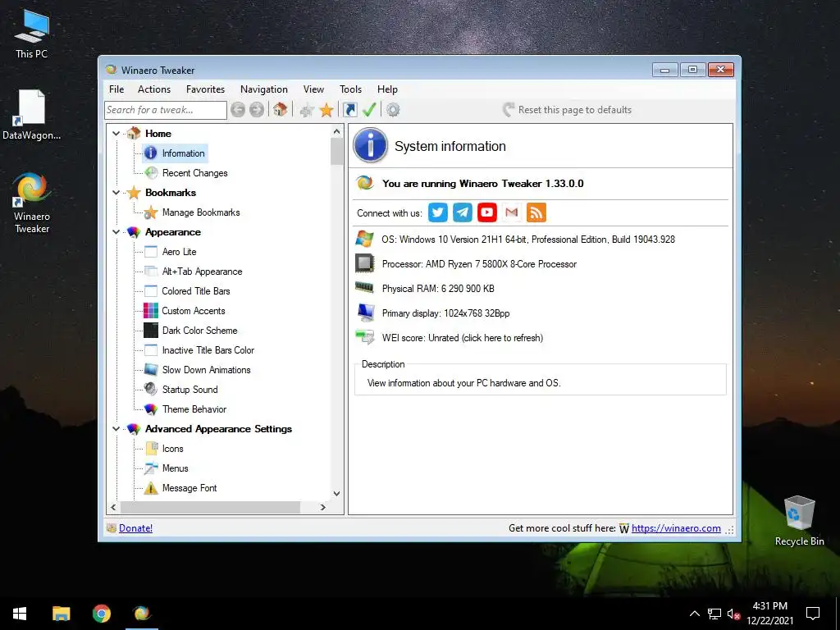The image size is (840, 630).
Task: Collapse the Appearance tree node
Action: pos(116,232)
